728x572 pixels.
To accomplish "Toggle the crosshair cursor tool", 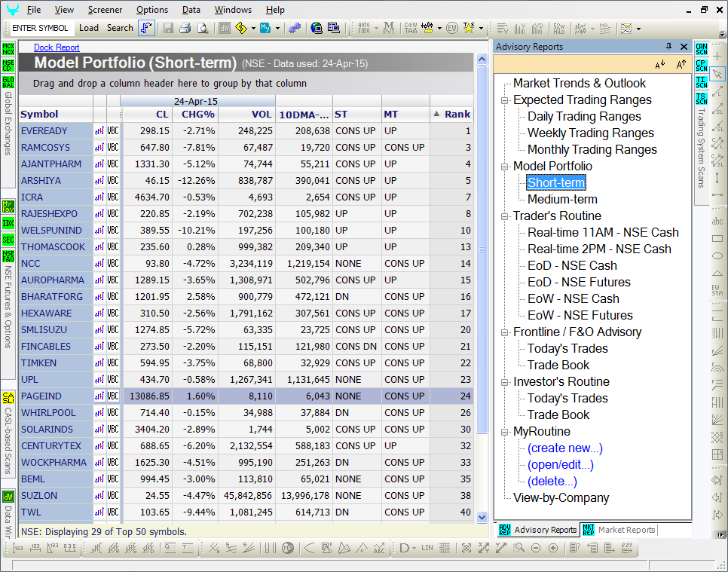I will [x=717, y=57].
